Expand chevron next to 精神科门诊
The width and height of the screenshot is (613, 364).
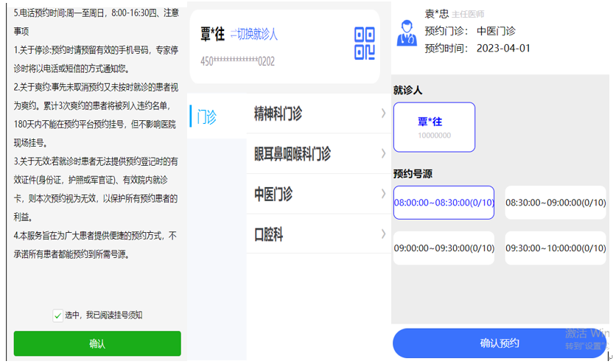coord(384,113)
